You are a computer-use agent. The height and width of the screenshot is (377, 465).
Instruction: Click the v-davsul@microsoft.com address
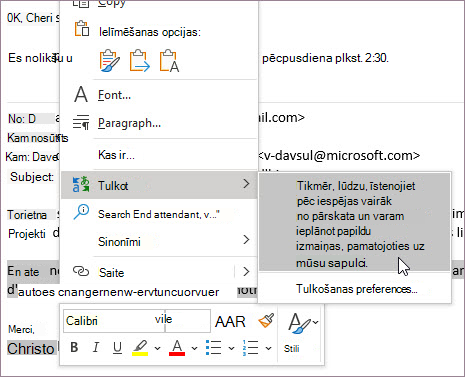click(339, 155)
